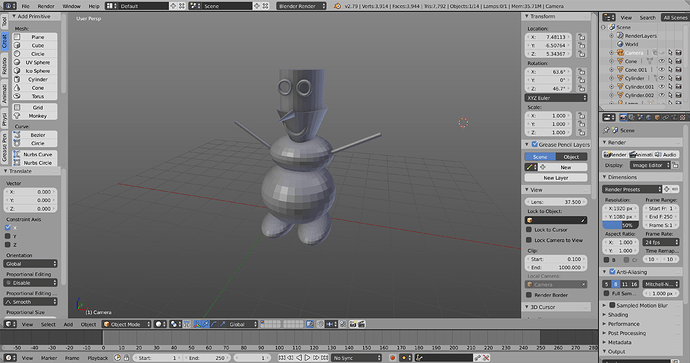The width and height of the screenshot is (690, 363).
Task: Enable the Z constraint axis checkbox
Action: click(7, 245)
